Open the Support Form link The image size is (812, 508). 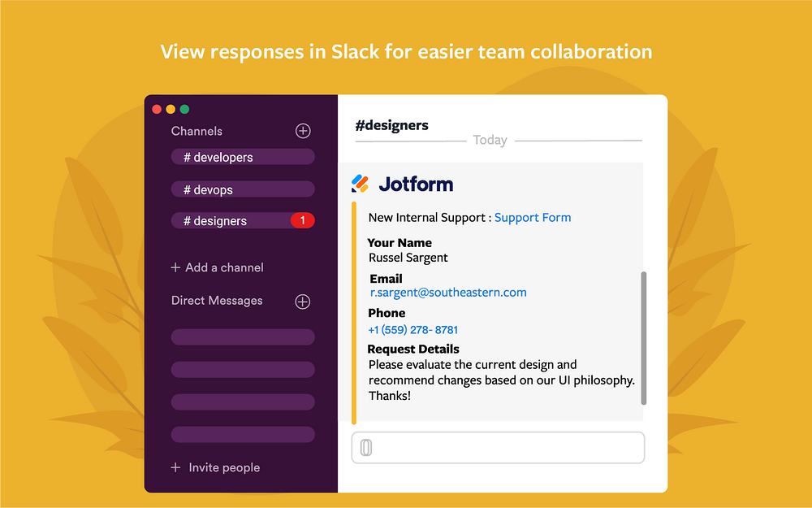point(533,218)
